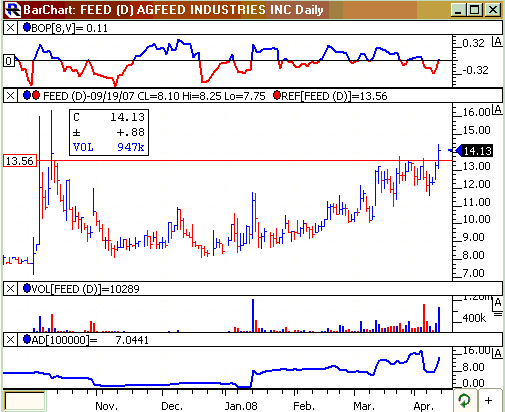Click the blue dot beside AD[100000]
505x412 pixels.
click(27, 339)
